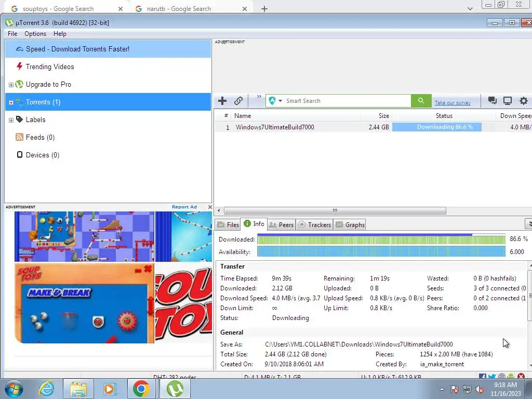This screenshot has height=399, width=532.
Task: Switch to the Files tab
Action: click(229, 224)
